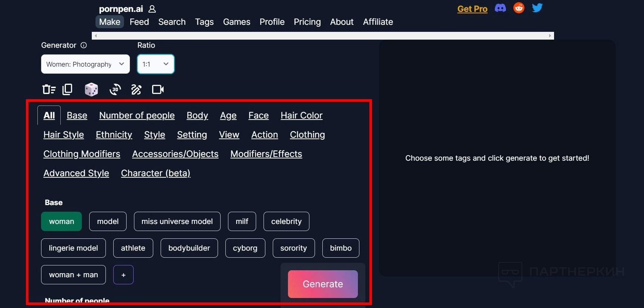Switch to the Clothing tab
The height and width of the screenshot is (308, 644).
308,135
